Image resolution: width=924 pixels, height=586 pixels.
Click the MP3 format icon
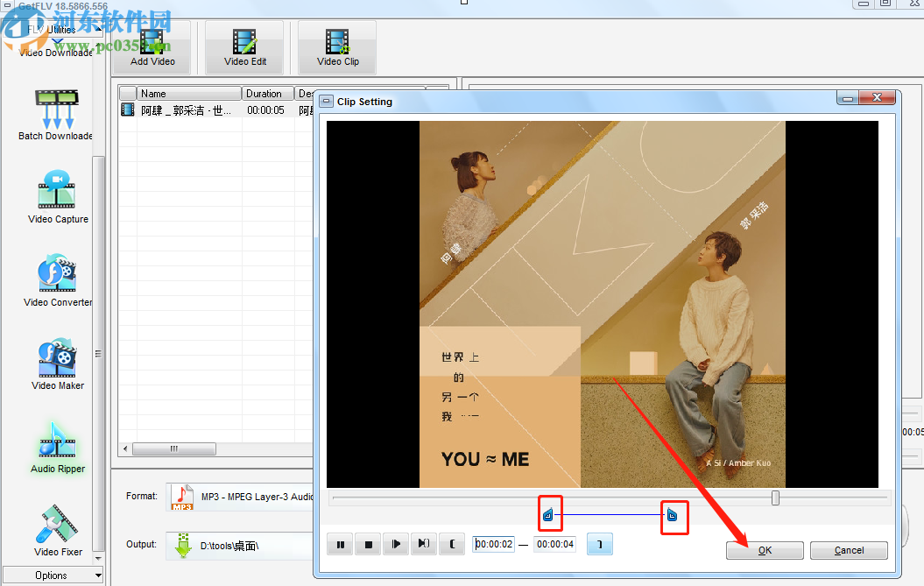coord(182,497)
